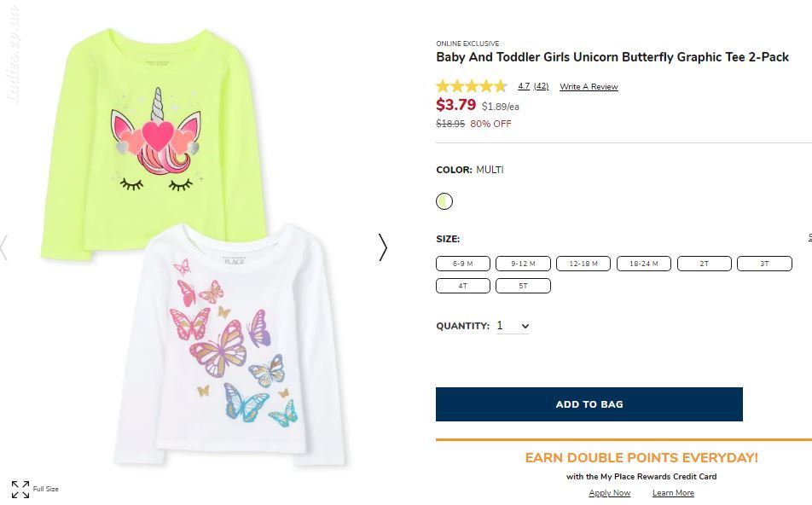This screenshot has width=812, height=505.
Task: Show the next product image
Action: coord(382,247)
